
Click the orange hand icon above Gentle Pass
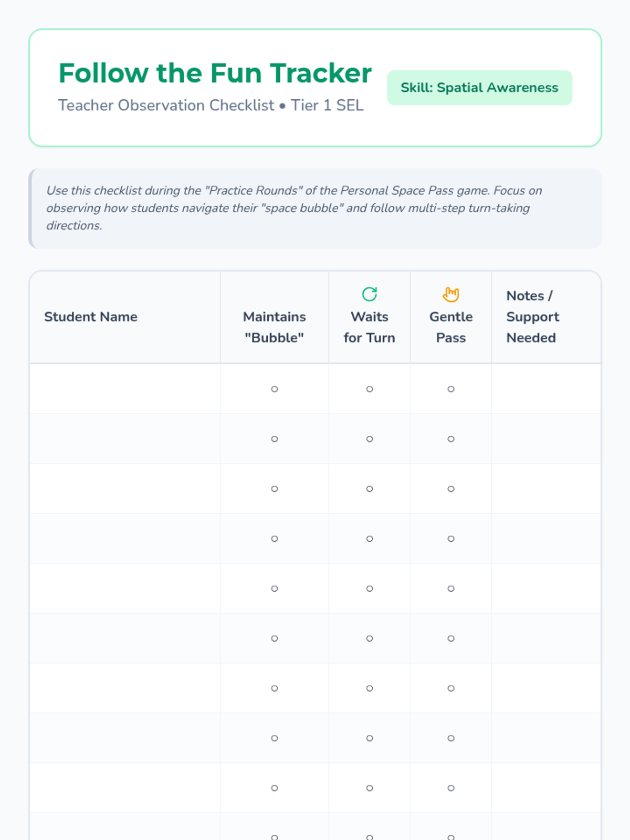pyautogui.click(x=450, y=294)
